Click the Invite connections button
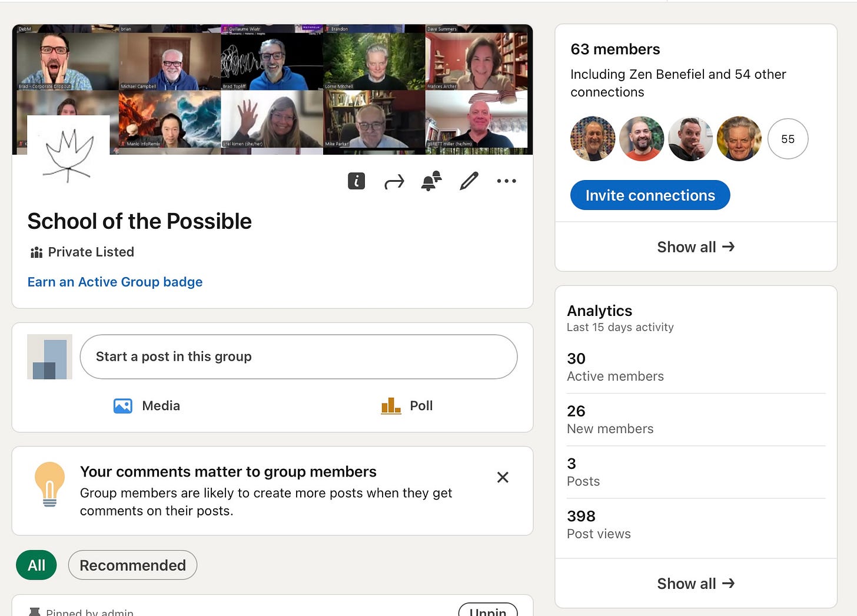Viewport: 857px width, 616px height. click(650, 195)
